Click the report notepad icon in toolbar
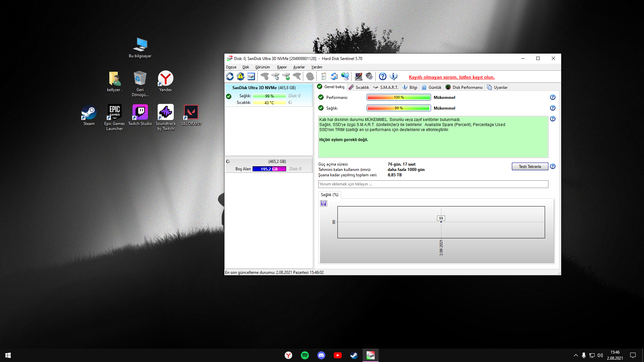644x362 pixels. (x=323, y=77)
